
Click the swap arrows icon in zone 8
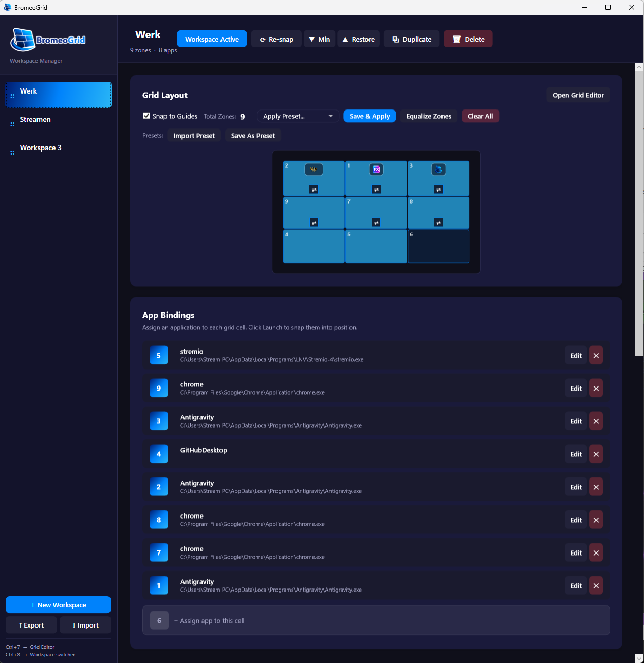[438, 222]
